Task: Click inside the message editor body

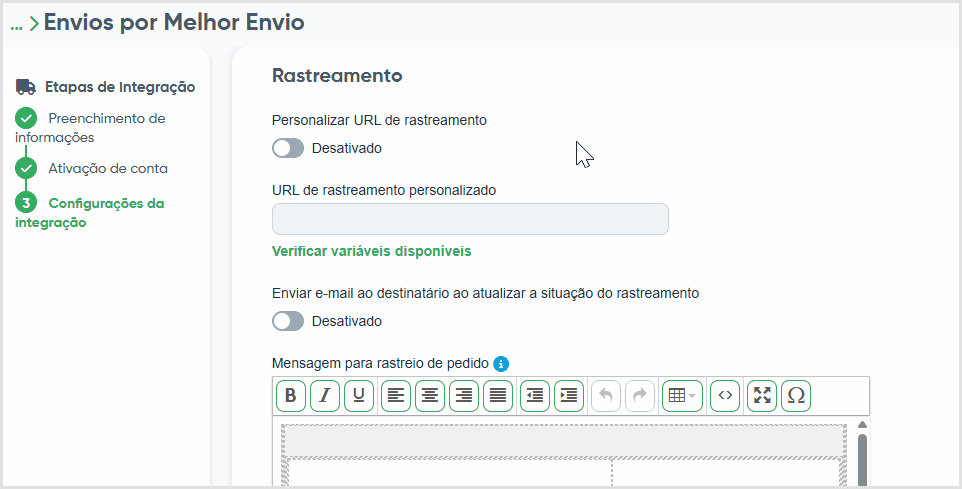Action: point(563,452)
